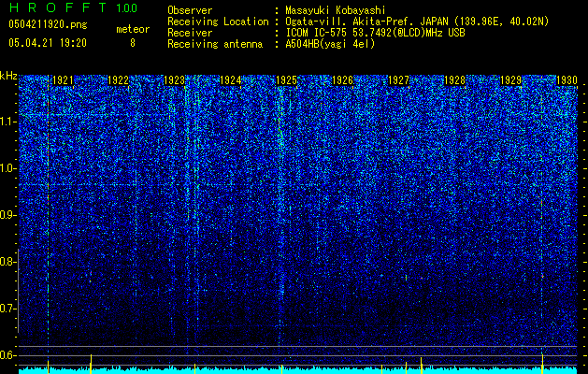Click the receiving location Ogata-vill. Akita-Pref. text
The width and height of the screenshot is (588, 374).
tap(417, 22)
